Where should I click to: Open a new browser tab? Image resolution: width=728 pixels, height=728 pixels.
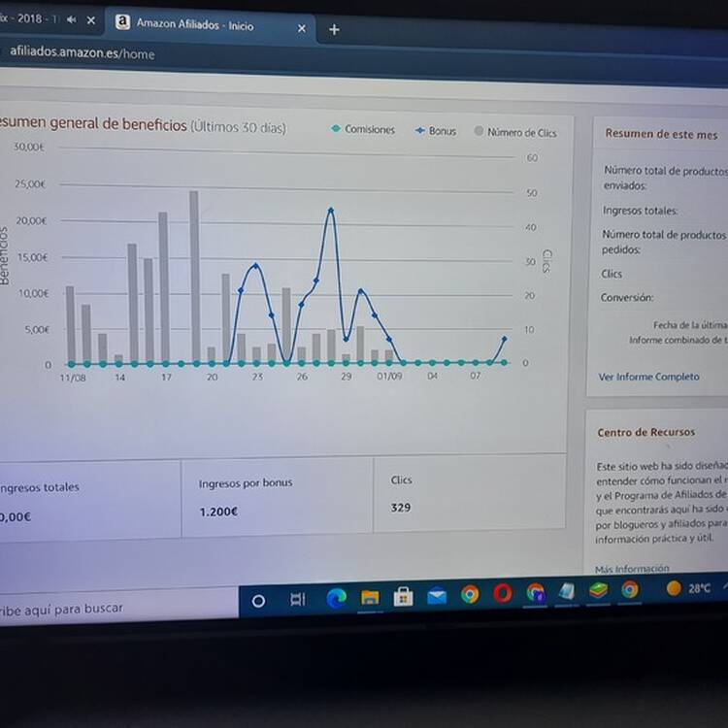334,30
